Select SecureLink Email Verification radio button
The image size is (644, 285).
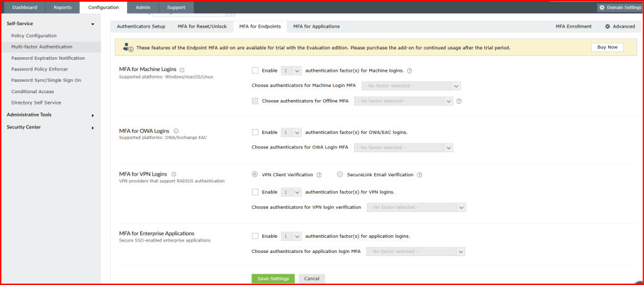point(340,175)
